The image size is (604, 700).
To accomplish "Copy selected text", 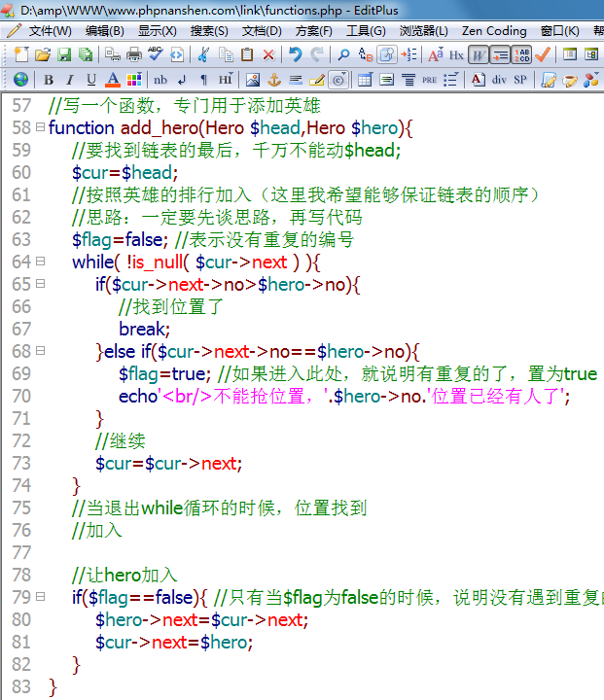I will (x=226, y=54).
